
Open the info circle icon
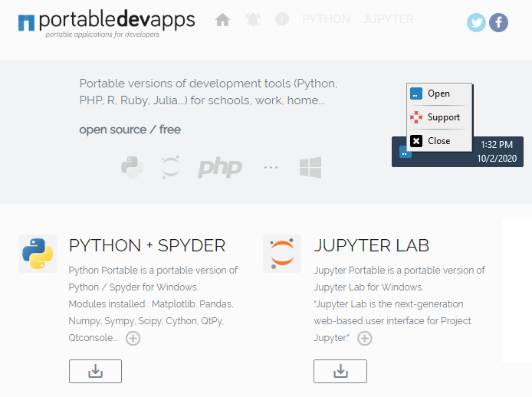coord(282,19)
